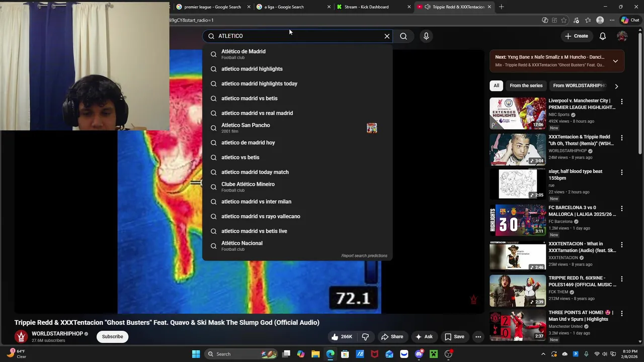Viewport: 644px width, 362px height.
Task: Select the All filter chip
Action: pyautogui.click(x=496, y=85)
